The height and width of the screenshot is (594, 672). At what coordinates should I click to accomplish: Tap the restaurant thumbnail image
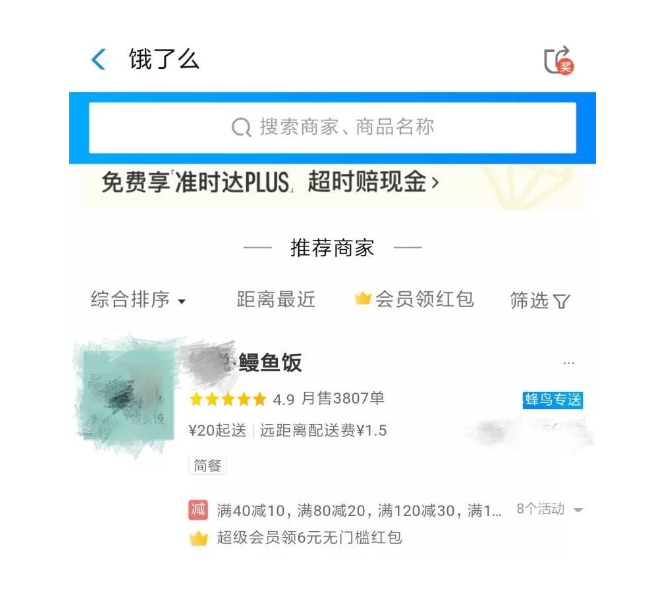click(127, 396)
